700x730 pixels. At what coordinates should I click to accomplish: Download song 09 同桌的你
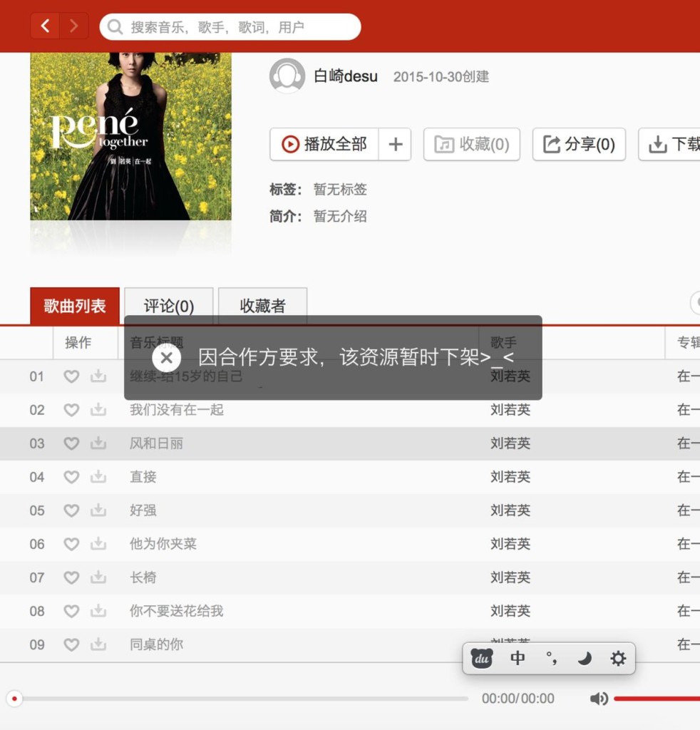tap(98, 644)
